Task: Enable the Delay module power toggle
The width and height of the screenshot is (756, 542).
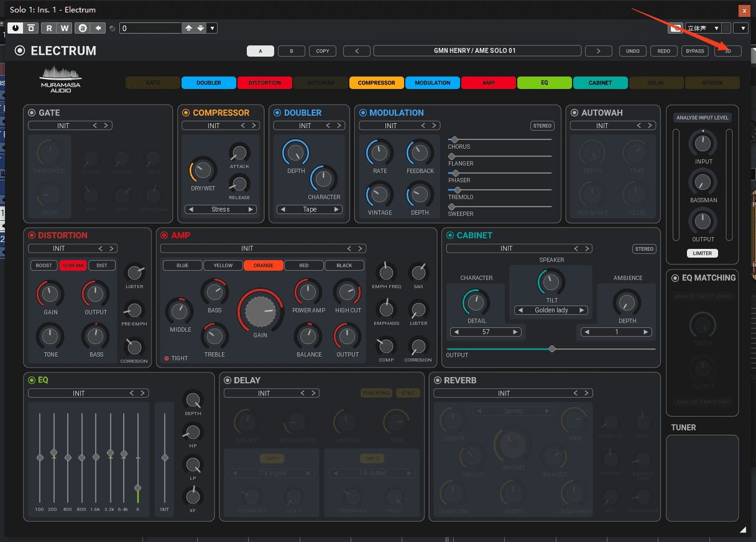Action: click(228, 380)
